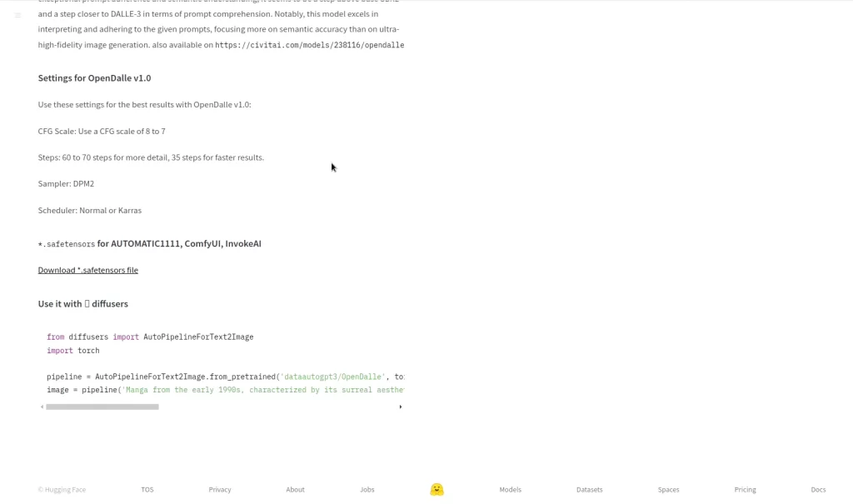This screenshot has width=853, height=504.
Task: Visit the Jobs footer link
Action: pyautogui.click(x=367, y=490)
